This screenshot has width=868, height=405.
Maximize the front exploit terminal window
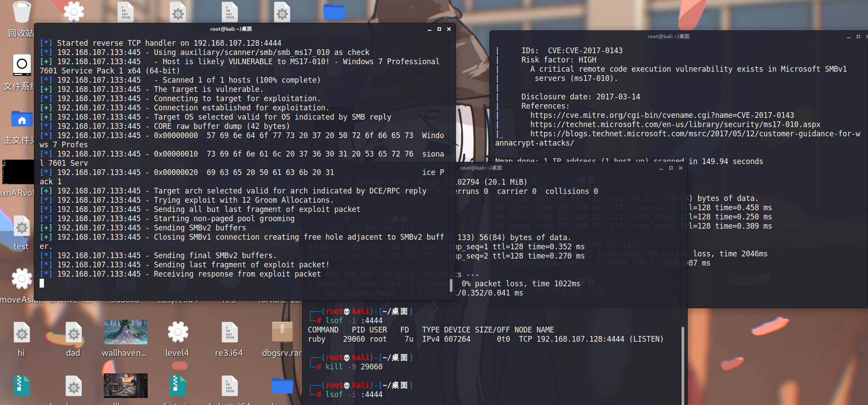click(439, 29)
